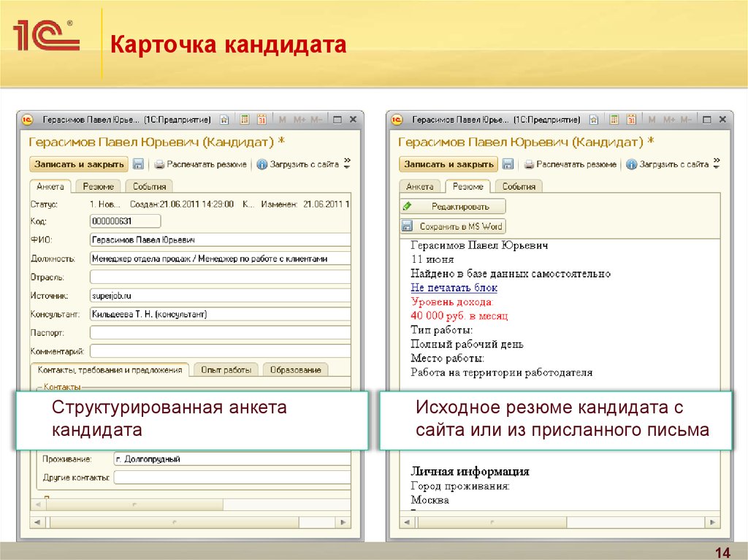
Task: Open the Образование tab
Action: (x=295, y=369)
